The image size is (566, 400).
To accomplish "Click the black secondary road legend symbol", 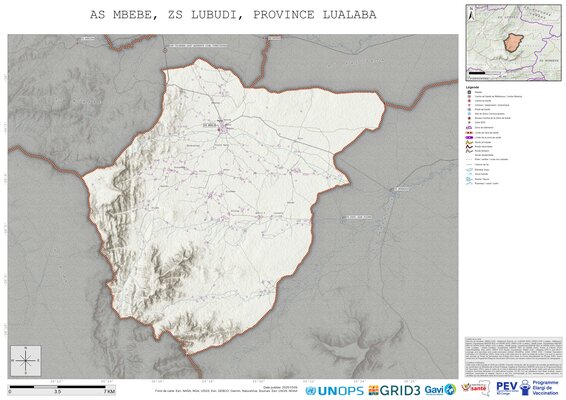I will 469,147.
